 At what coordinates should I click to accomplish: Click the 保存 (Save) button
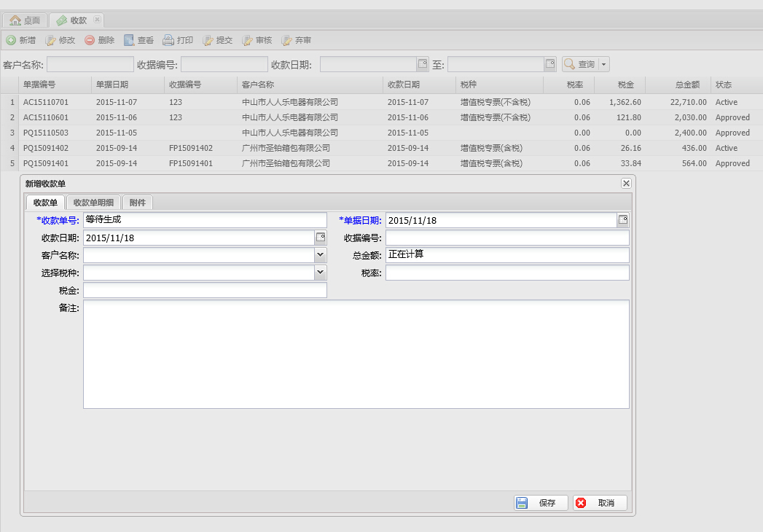[541, 503]
